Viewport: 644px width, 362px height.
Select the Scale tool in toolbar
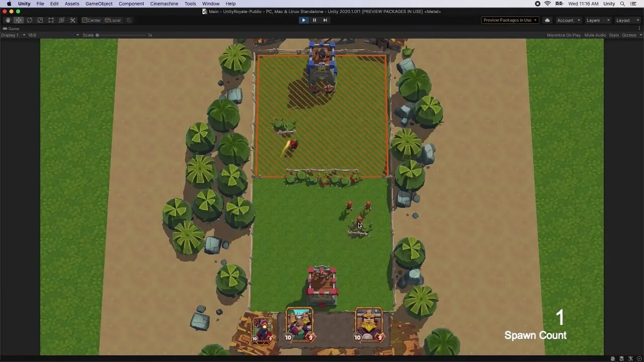tap(40, 20)
